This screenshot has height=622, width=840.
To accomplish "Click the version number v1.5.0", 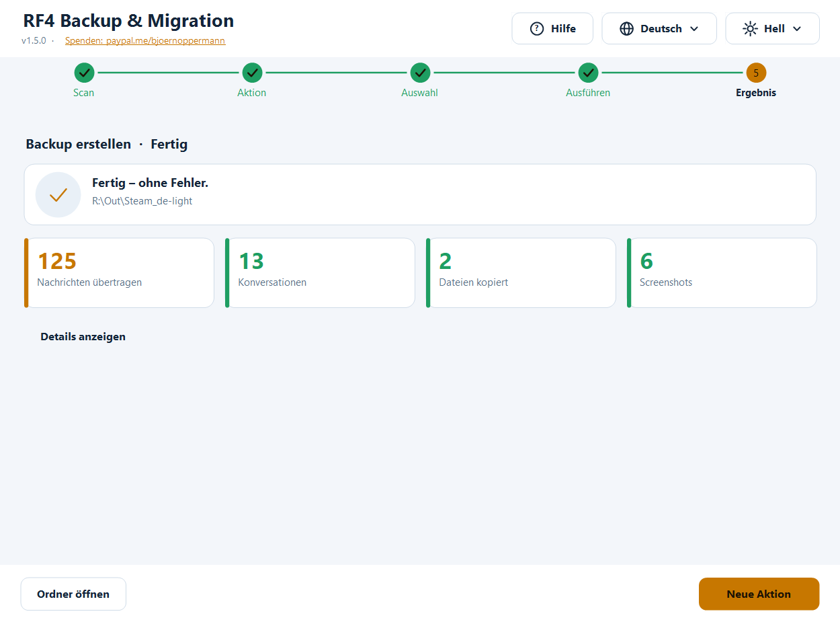I will click(x=34, y=40).
